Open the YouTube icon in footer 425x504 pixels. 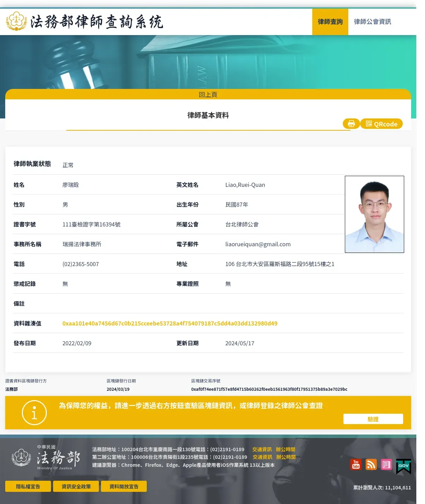pyautogui.click(x=356, y=464)
